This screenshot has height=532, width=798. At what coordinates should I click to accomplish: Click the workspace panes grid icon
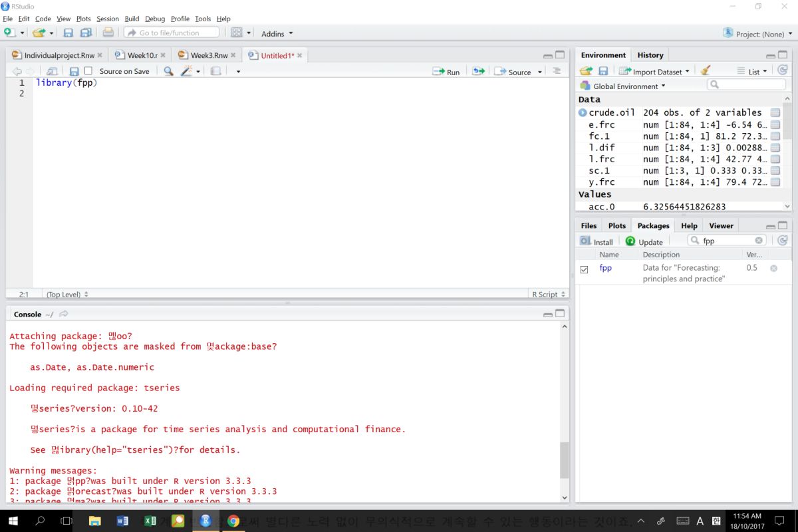pos(237,33)
